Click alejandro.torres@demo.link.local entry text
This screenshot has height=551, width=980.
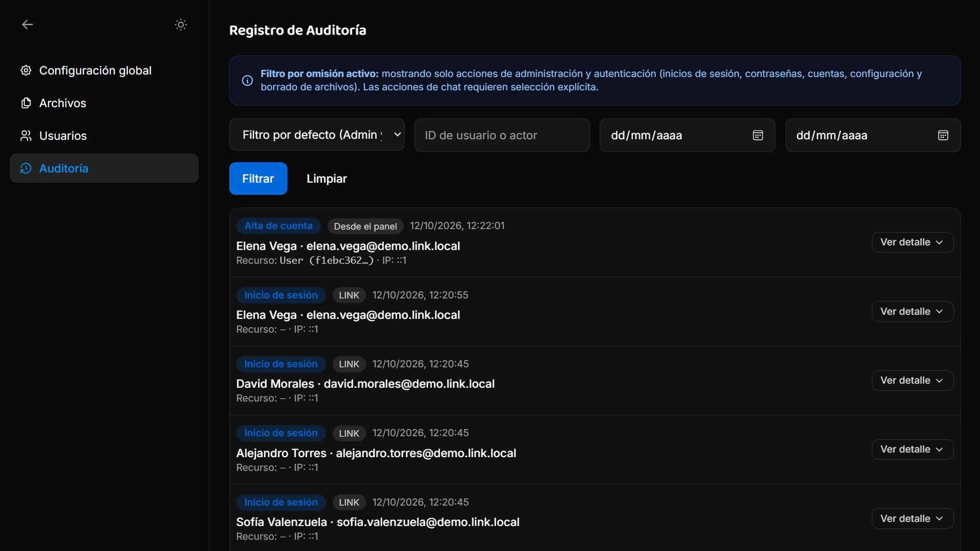click(x=426, y=454)
